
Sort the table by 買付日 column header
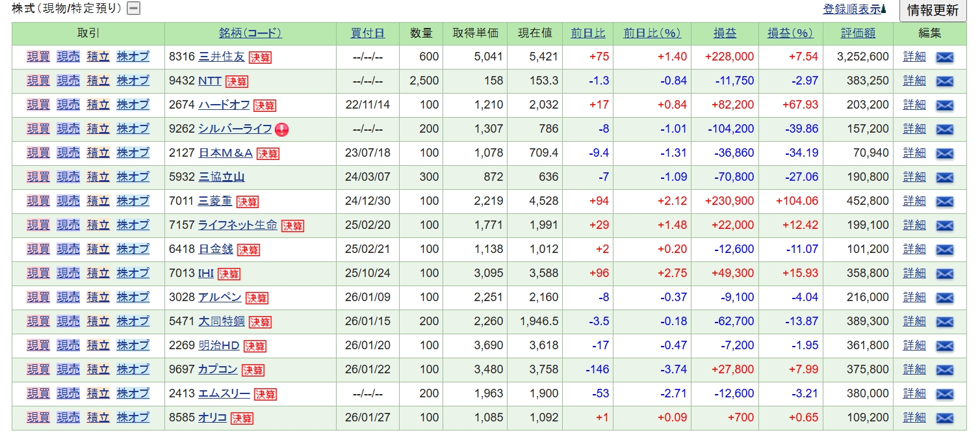(367, 33)
